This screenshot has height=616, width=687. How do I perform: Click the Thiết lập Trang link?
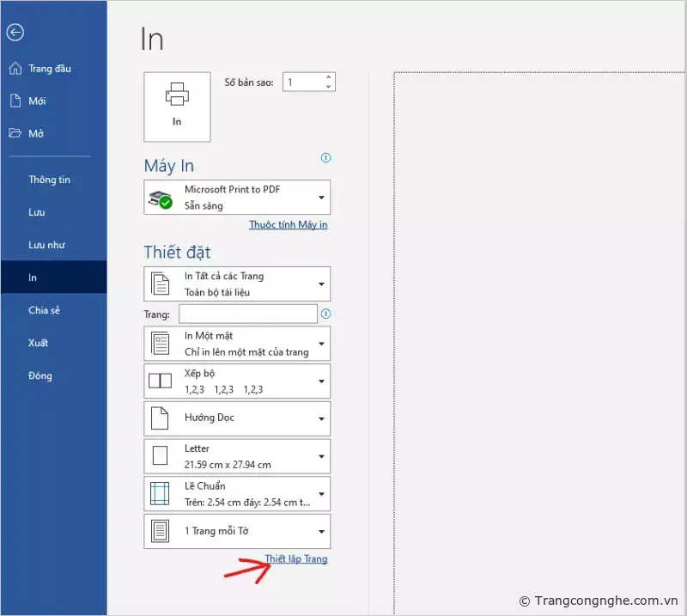click(295, 559)
